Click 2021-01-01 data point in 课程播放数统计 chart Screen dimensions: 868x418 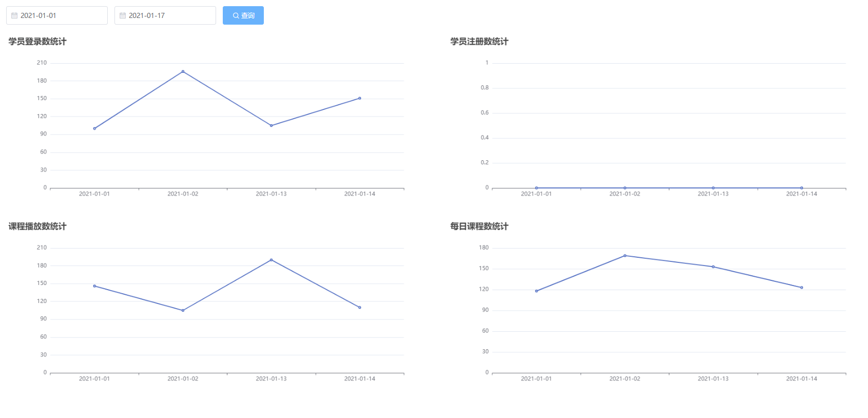click(x=94, y=286)
